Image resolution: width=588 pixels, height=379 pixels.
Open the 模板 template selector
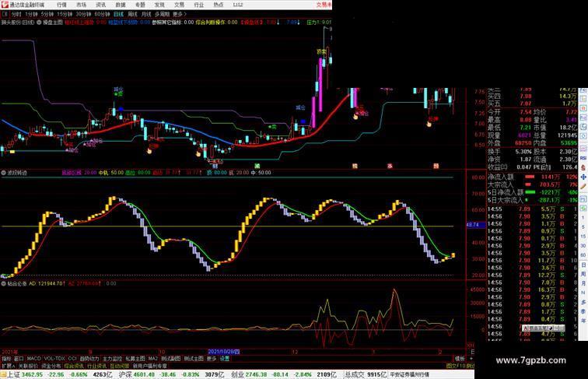460,359
